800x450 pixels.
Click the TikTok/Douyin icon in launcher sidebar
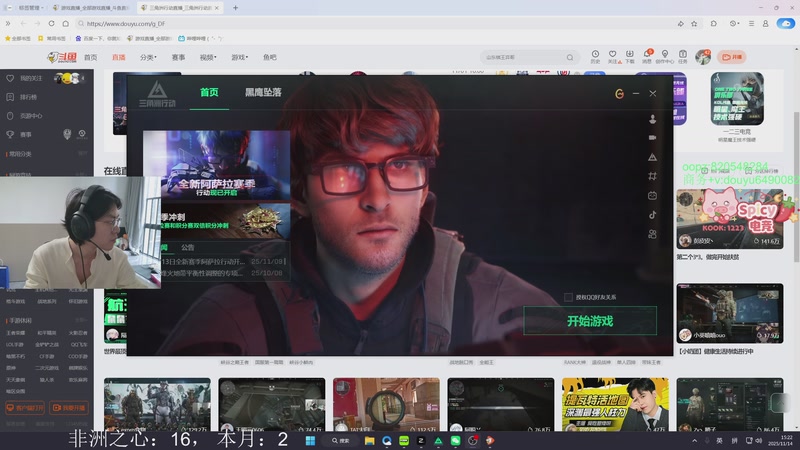pos(652,215)
